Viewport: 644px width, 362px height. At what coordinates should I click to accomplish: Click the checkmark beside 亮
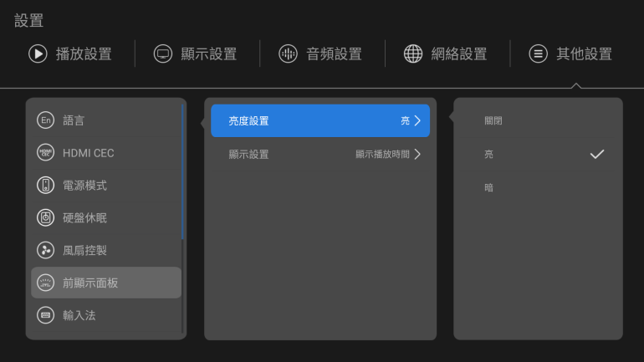597,155
